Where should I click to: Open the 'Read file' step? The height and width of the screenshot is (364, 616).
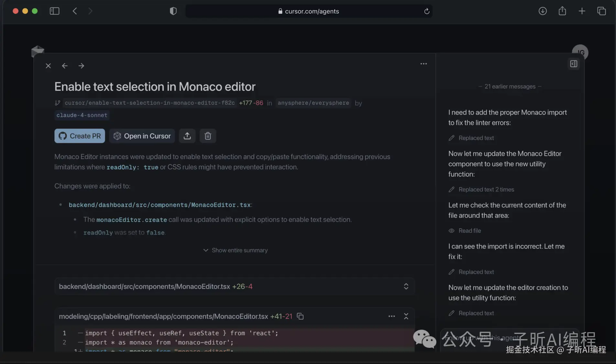(x=465, y=231)
